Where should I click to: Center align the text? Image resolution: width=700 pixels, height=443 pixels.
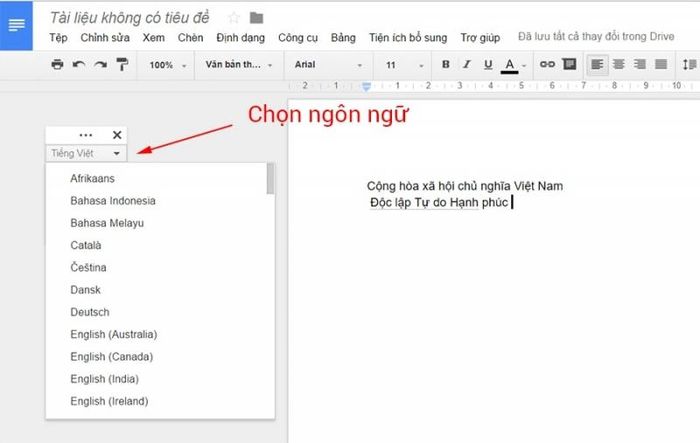(x=619, y=64)
